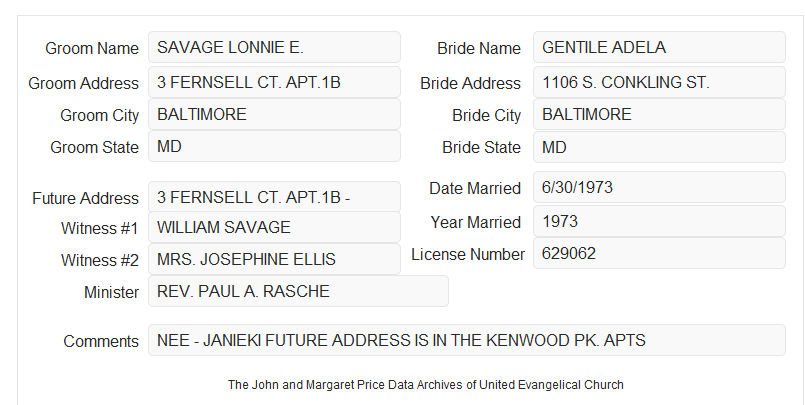805x405 pixels.
Task: Click the Bride Name field
Action: 659,47
